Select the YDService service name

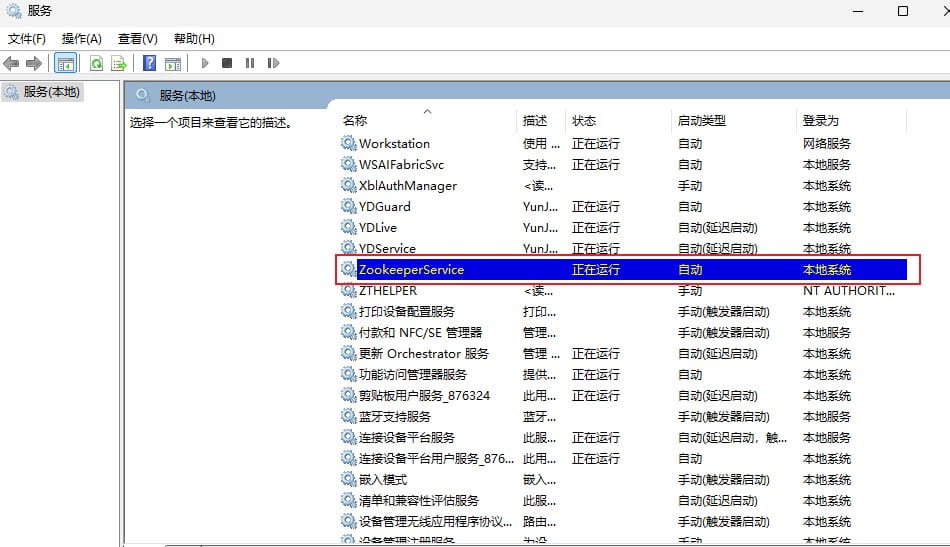point(387,248)
